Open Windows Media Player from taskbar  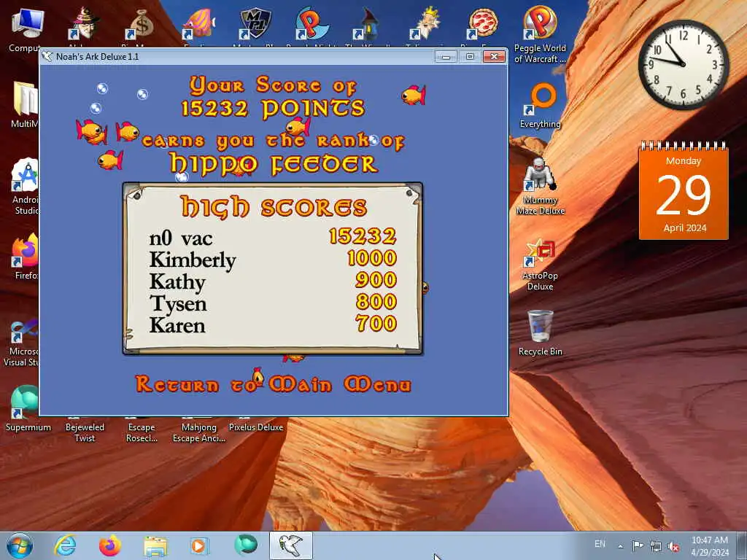[199, 545]
